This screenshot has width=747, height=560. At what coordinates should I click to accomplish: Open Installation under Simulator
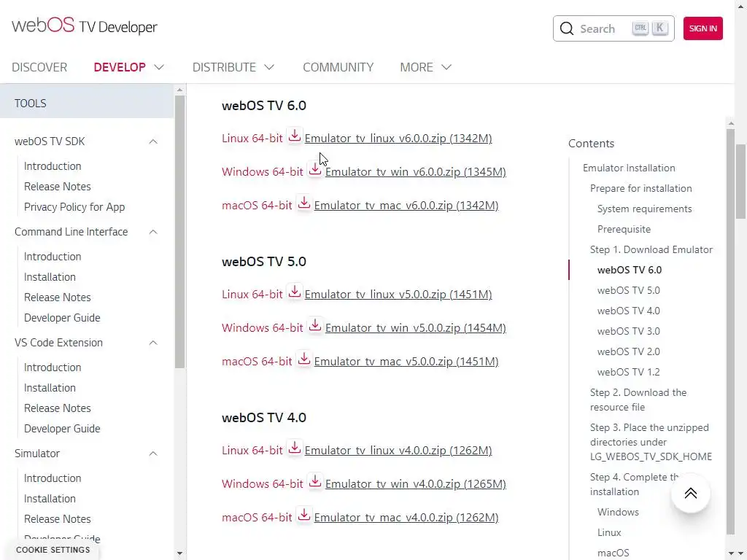click(x=50, y=499)
